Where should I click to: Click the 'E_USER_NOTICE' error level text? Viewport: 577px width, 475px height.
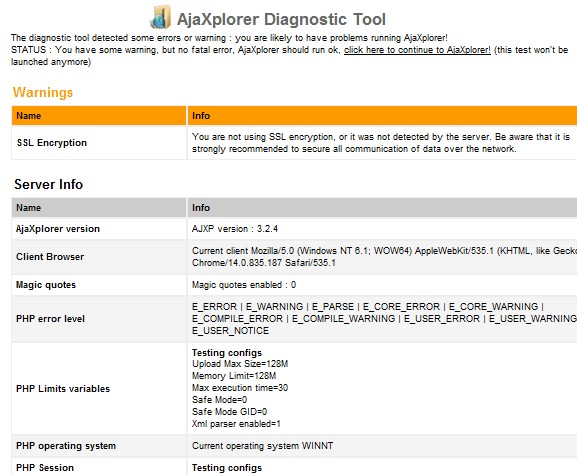(230, 331)
